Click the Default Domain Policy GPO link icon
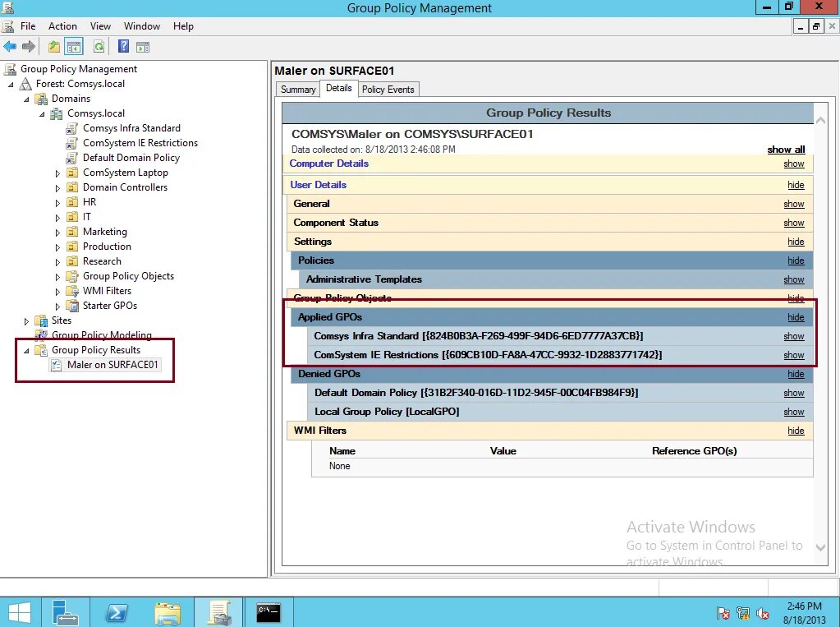The height and width of the screenshot is (627, 840). pos(71,158)
